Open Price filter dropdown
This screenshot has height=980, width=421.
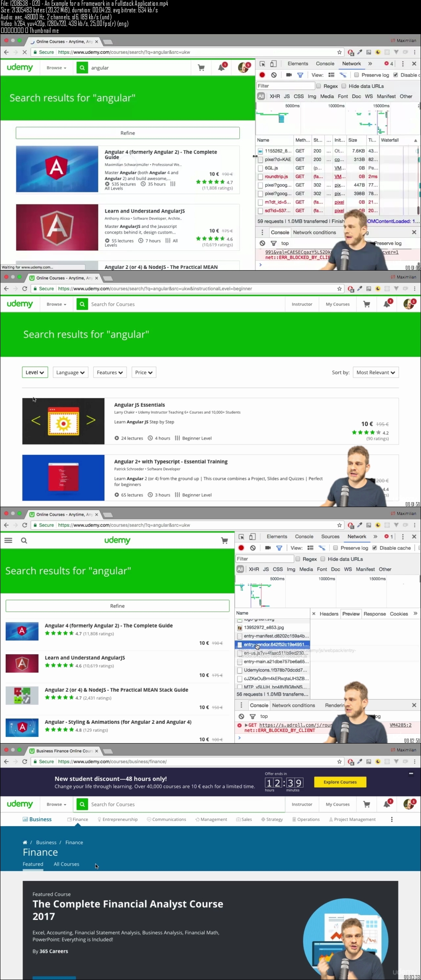point(144,373)
